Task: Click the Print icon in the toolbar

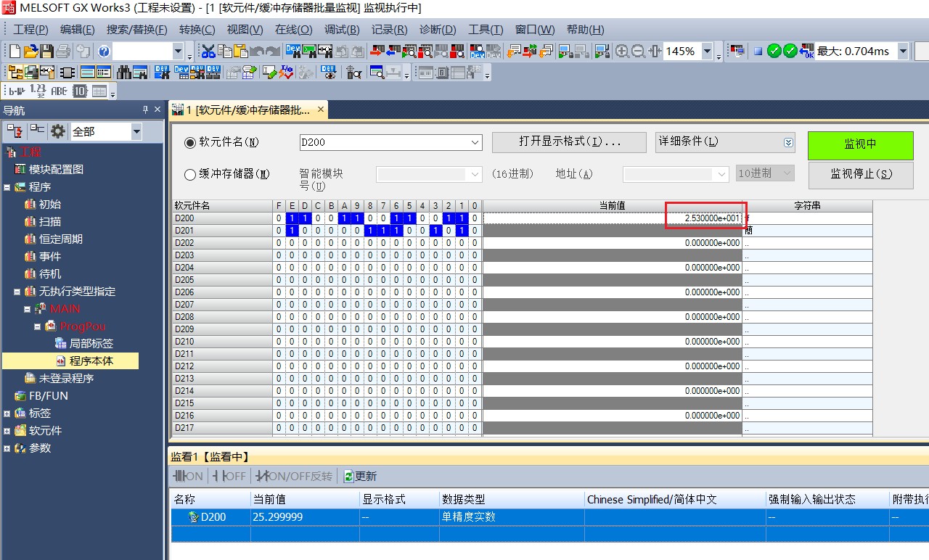Action: (x=63, y=51)
